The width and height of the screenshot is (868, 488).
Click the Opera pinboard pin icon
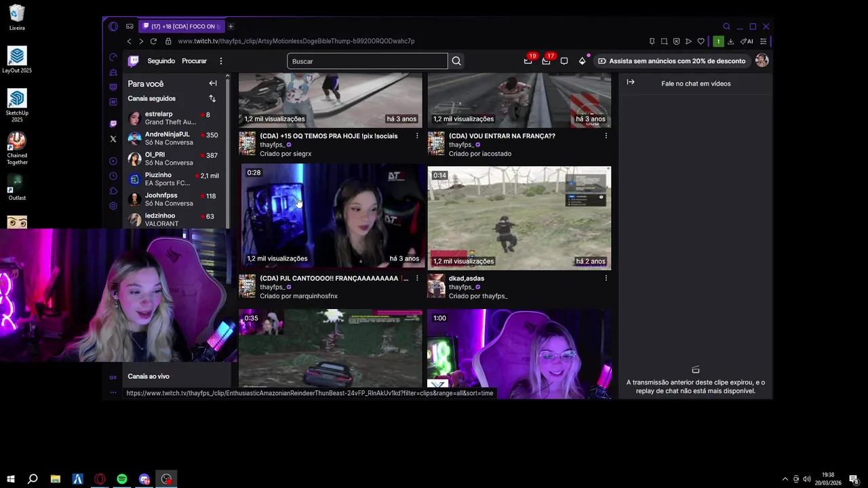(652, 41)
